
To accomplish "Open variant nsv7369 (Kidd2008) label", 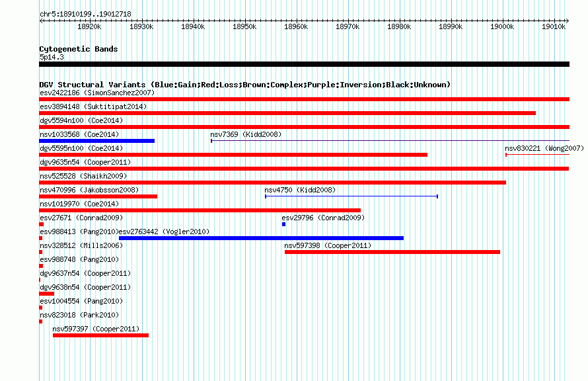I will coord(246,134).
